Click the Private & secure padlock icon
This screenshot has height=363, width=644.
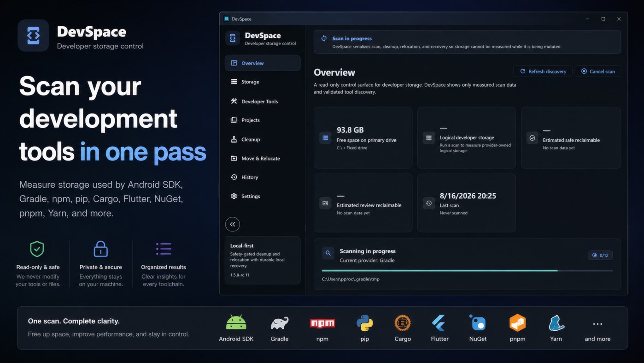pos(100,249)
